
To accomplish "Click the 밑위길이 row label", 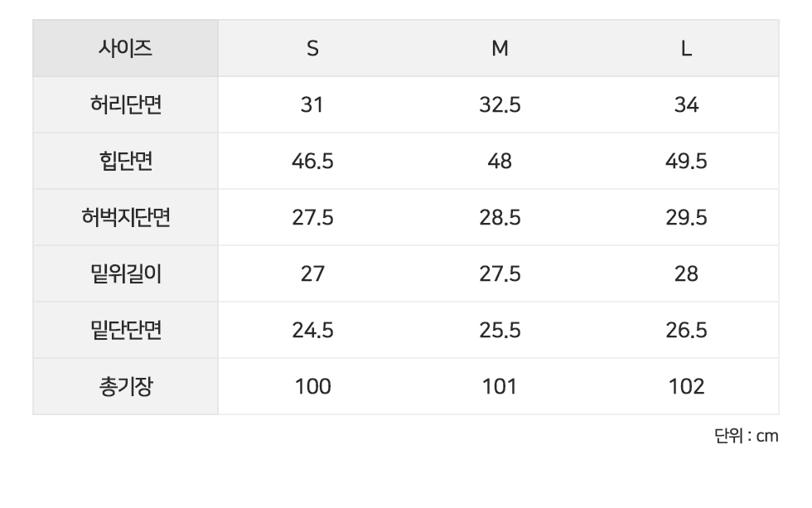I will [x=125, y=274].
